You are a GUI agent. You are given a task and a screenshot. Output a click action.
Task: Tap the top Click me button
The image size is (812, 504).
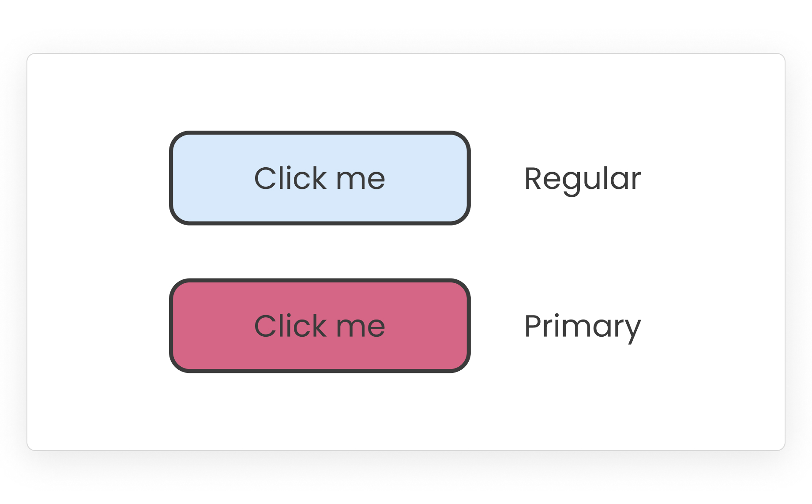tap(320, 178)
